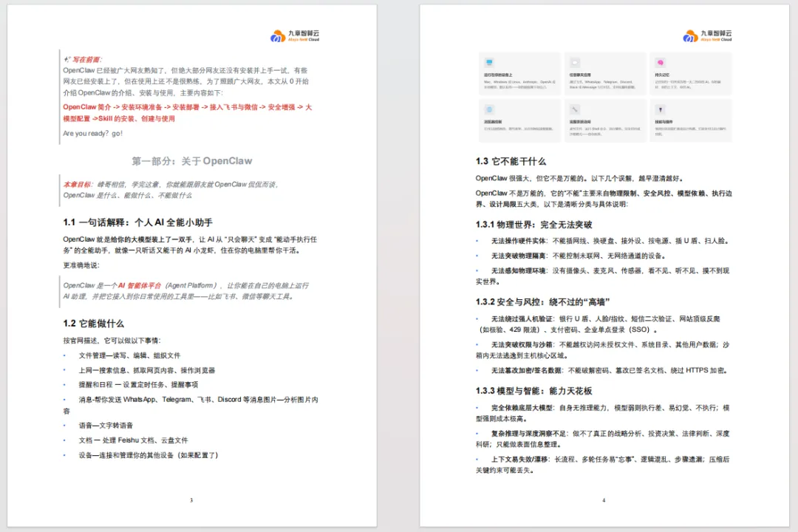Click page number 4 in the footer
The width and height of the screenshot is (798, 532).
click(604, 500)
